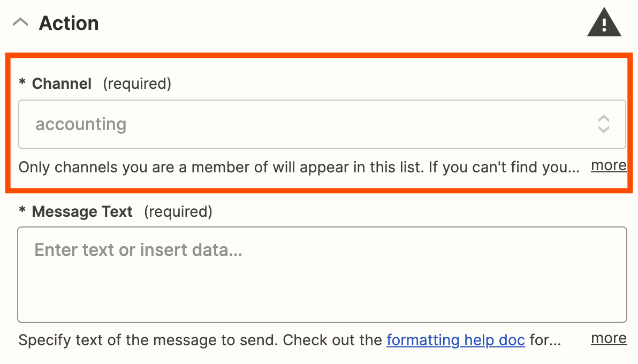Click the Message Text field label
Viewport: 638px width, 364px height.
82,212
